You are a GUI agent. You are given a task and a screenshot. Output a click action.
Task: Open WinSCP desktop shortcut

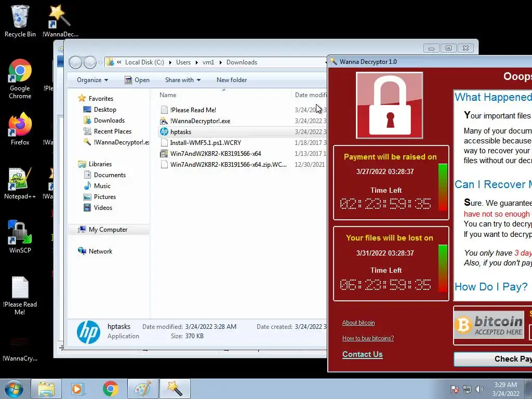coord(20,237)
